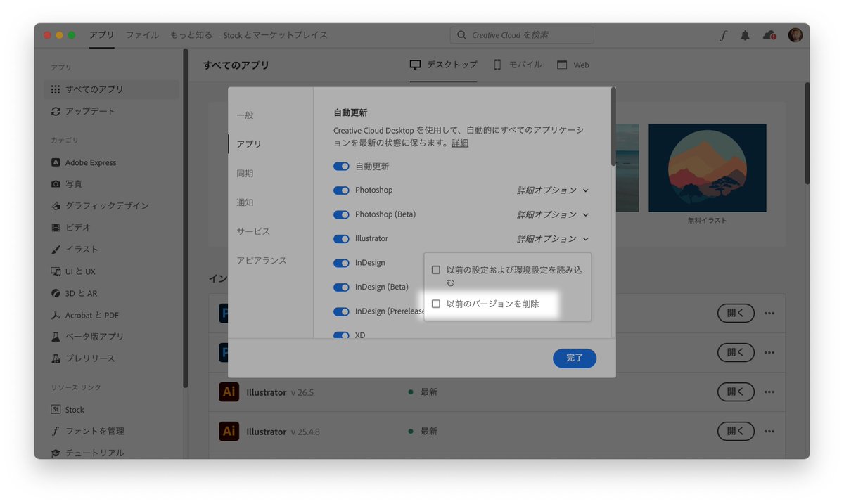
Task: Open ビデオ film category icon
Action: [56, 228]
